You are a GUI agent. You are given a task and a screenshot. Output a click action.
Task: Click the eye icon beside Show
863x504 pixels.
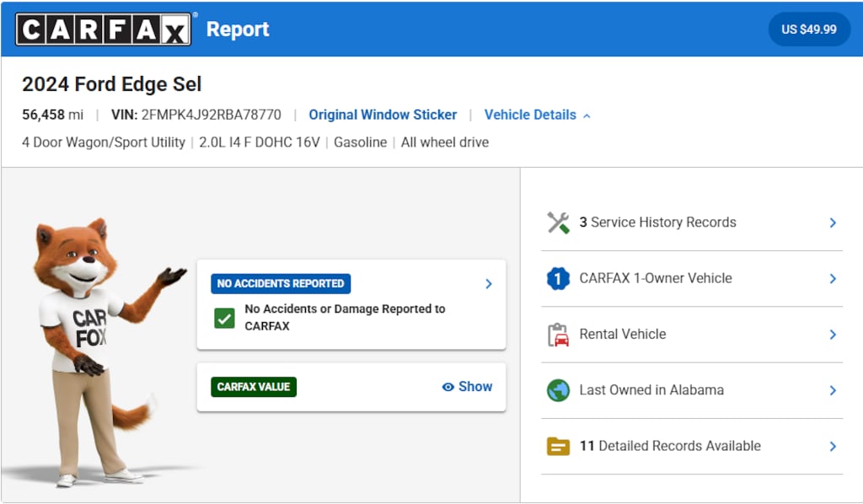[x=448, y=387]
